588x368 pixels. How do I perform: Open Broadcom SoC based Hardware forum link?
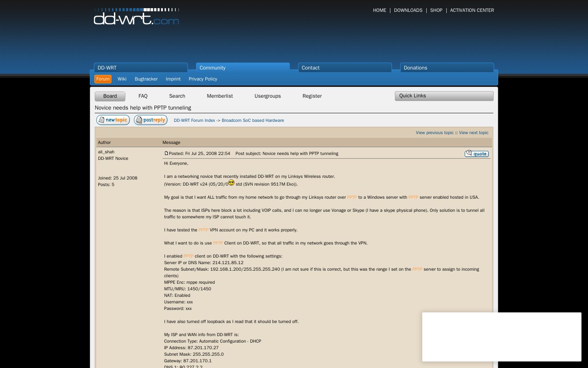pos(253,120)
